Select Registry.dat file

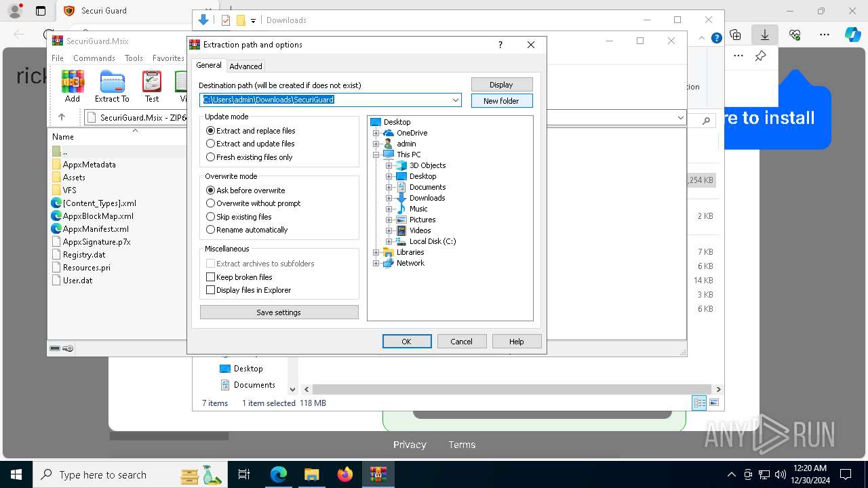(x=84, y=255)
